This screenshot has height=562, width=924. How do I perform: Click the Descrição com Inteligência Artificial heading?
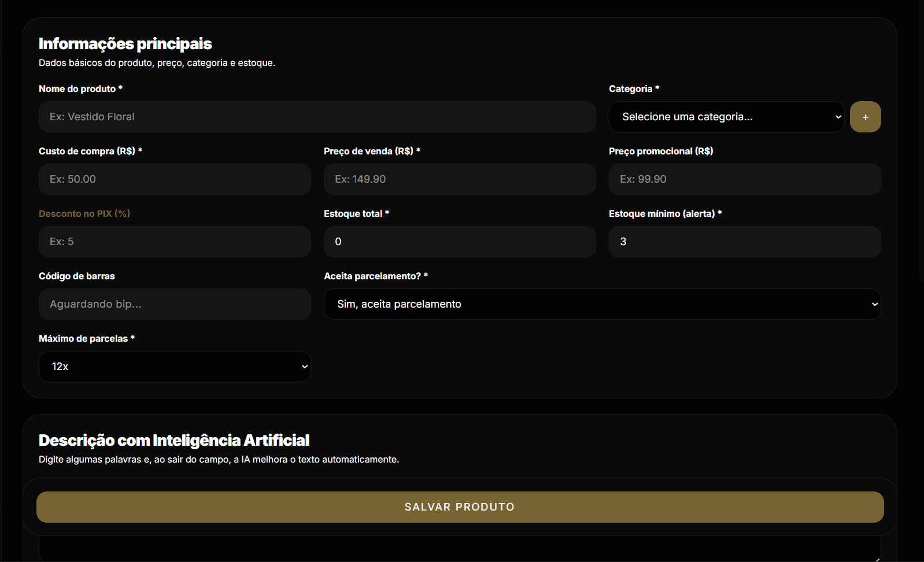(174, 441)
